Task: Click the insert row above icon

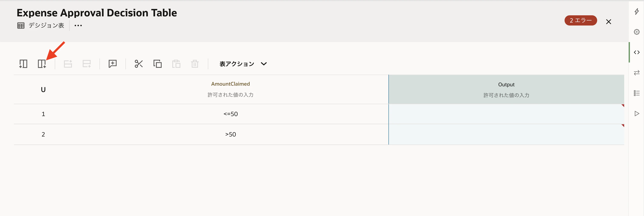Action: coord(68,64)
